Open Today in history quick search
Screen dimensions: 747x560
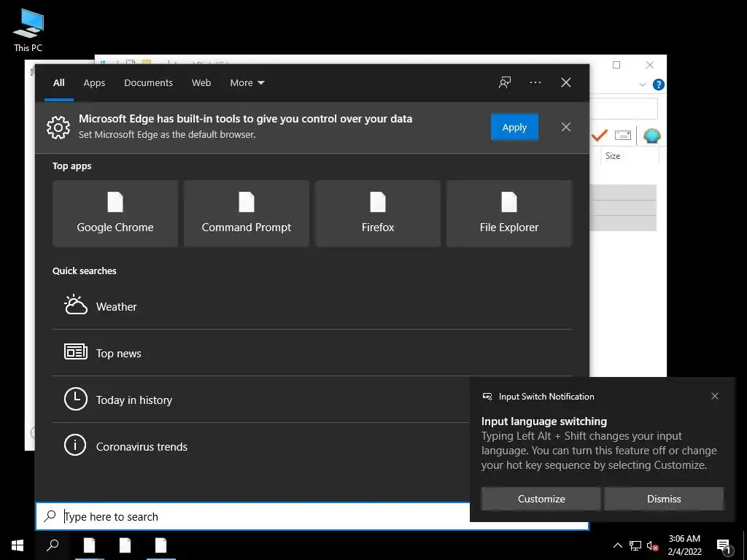tap(261, 400)
